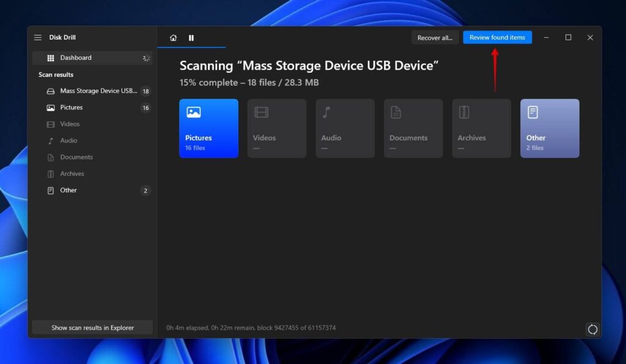Select the Videos tile in the grid
626x364 pixels.
(276, 128)
